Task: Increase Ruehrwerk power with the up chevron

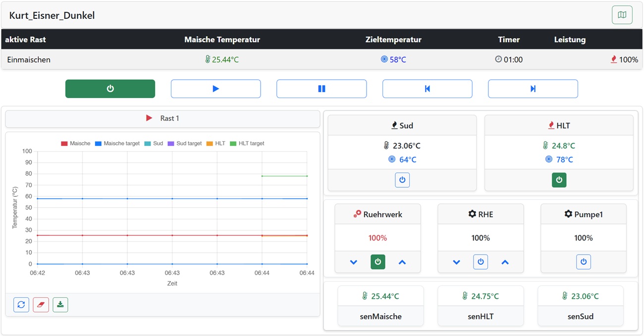Action: (402, 262)
